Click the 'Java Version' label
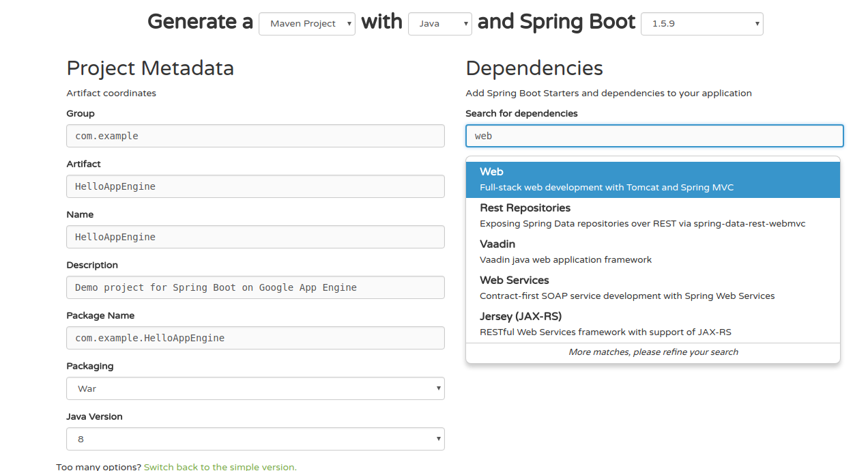 click(x=94, y=416)
